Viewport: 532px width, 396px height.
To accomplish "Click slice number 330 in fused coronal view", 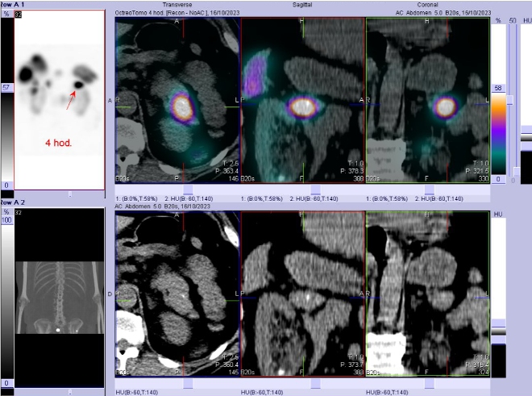I will pos(483,178).
